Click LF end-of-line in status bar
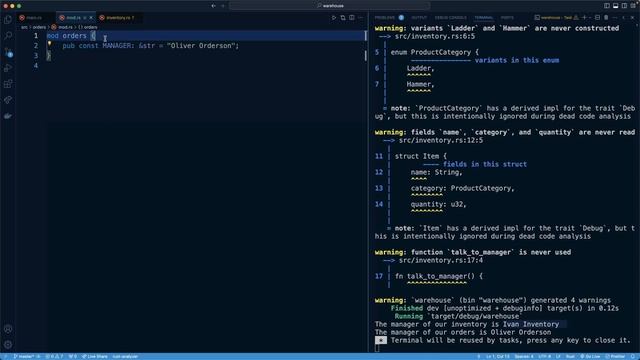This screenshot has height=360, width=640. [x=558, y=356]
